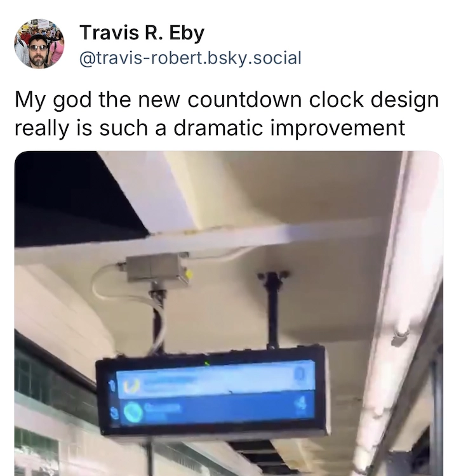Open Travis R. Eby's profile avatar

click(x=39, y=43)
